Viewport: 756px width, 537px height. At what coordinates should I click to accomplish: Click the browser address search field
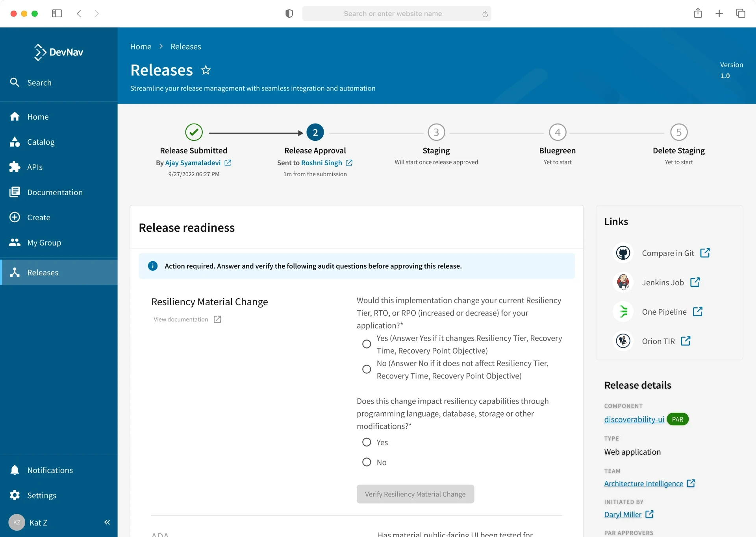393,13
